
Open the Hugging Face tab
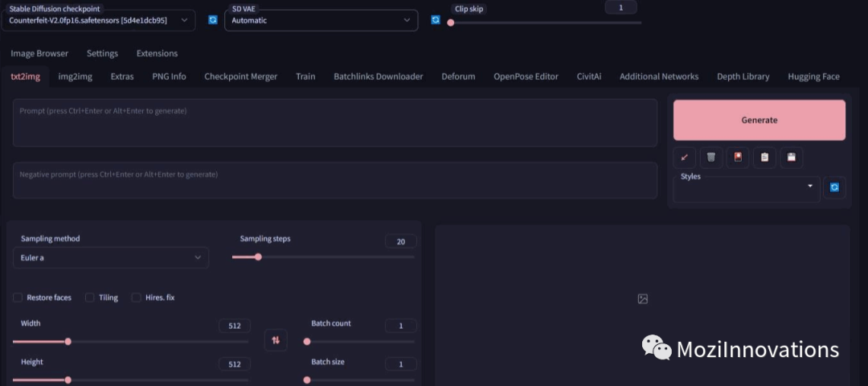[x=813, y=76]
